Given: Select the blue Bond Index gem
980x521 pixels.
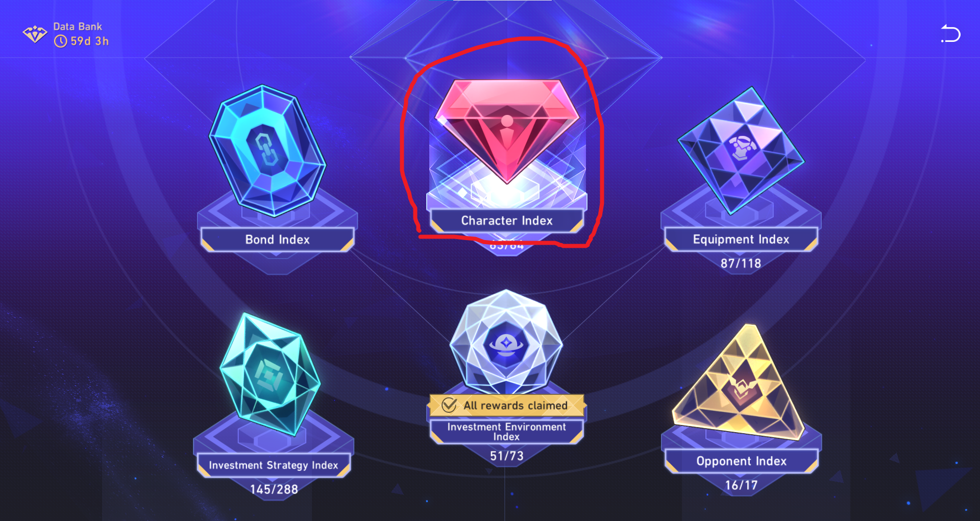Looking at the screenshot, I should 267,151.
